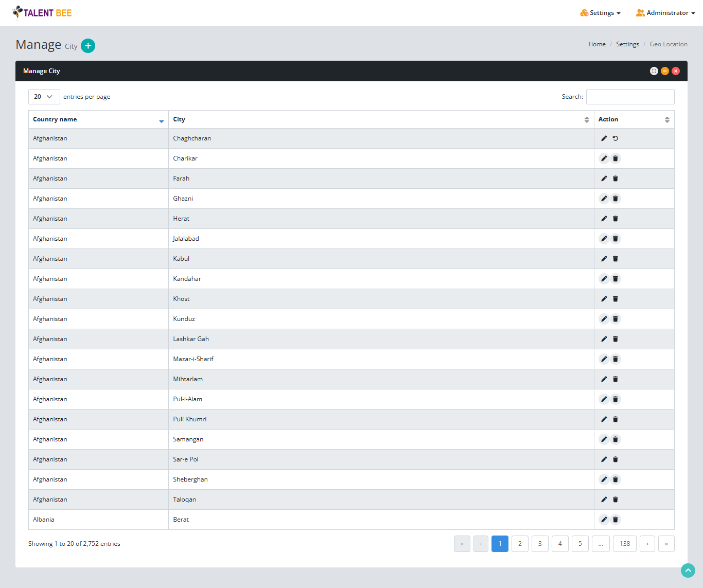Click the Talent Bee logo

coord(42,12)
